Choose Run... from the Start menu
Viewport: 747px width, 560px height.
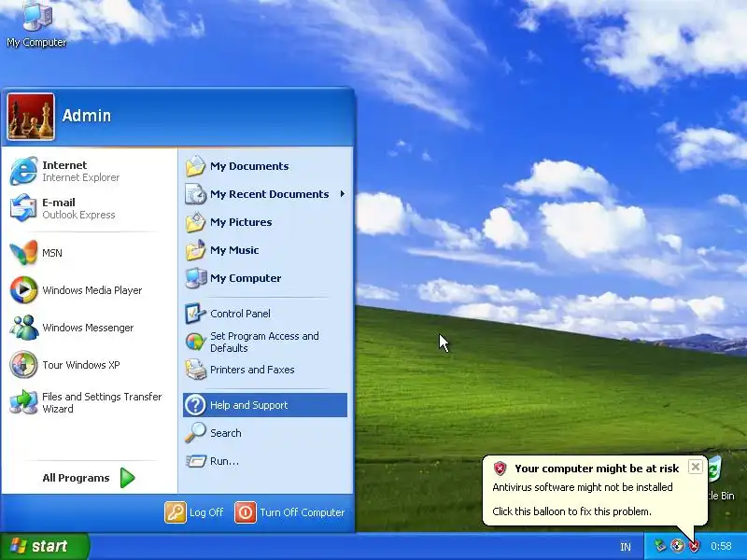click(265, 461)
